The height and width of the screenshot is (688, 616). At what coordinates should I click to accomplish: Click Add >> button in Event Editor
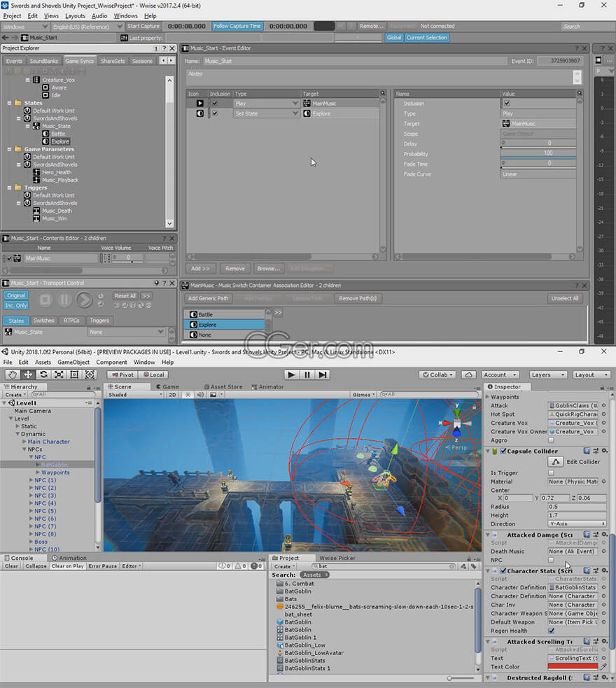(x=200, y=269)
